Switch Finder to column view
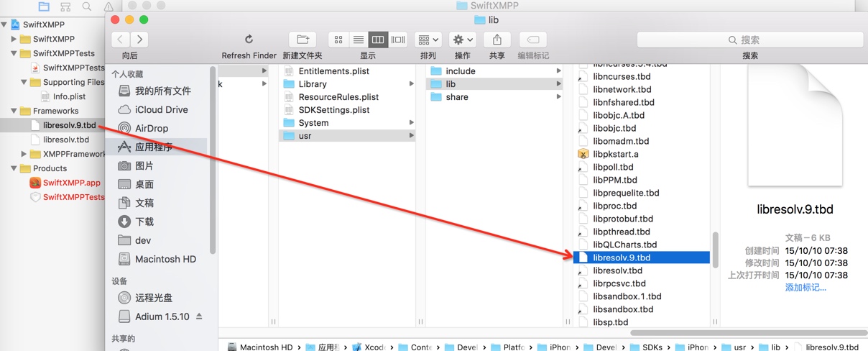The width and height of the screenshot is (868, 351). tap(377, 40)
